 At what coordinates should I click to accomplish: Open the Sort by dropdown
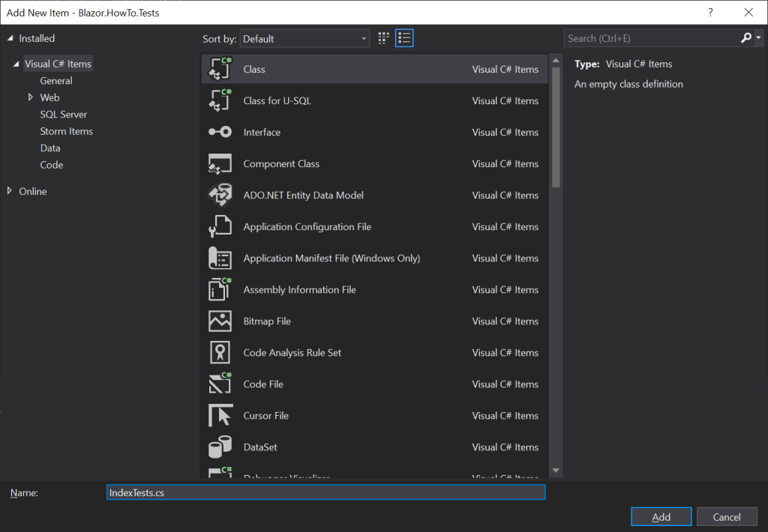(x=305, y=38)
